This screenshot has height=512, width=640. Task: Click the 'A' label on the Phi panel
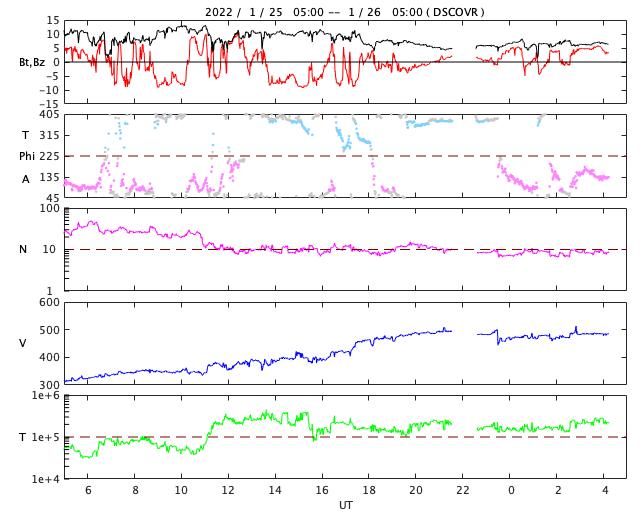tap(26, 179)
